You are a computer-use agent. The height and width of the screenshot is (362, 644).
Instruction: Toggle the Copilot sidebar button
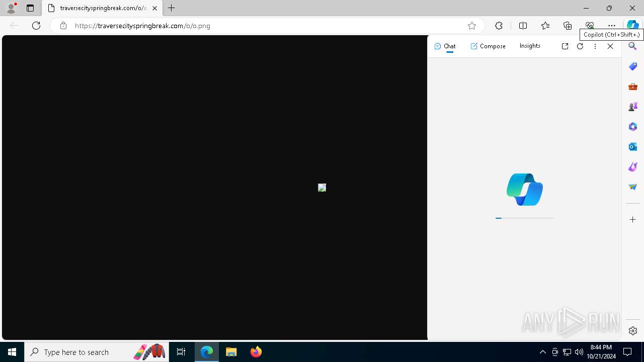(632, 25)
